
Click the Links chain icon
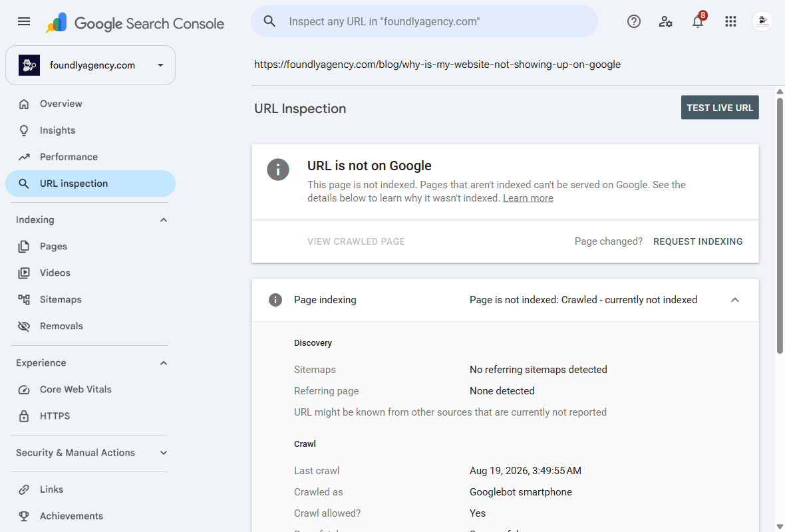click(x=23, y=490)
